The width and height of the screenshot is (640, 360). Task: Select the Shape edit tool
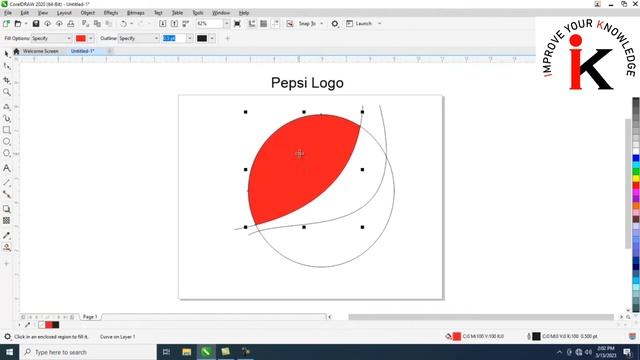[7, 66]
